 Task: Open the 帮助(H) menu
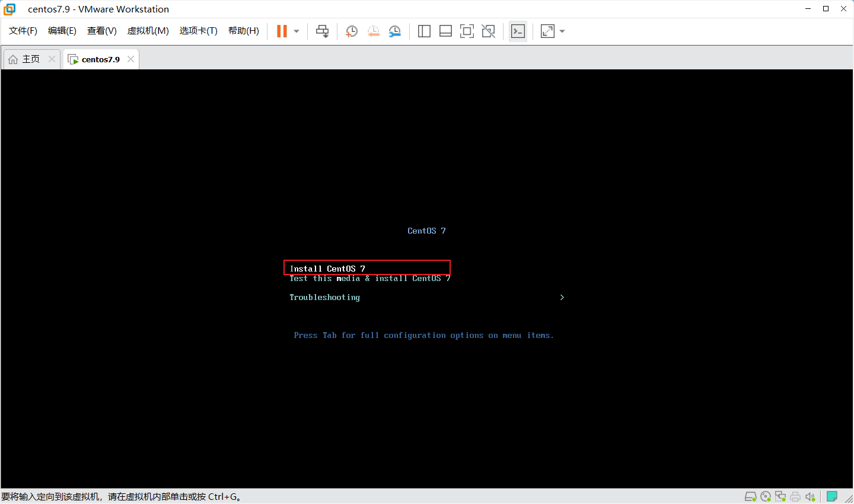tap(244, 31)
